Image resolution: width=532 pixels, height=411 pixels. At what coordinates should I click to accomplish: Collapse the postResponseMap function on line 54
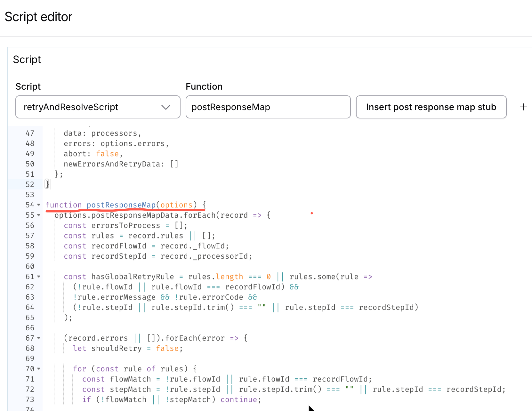[x=38, y=205]
